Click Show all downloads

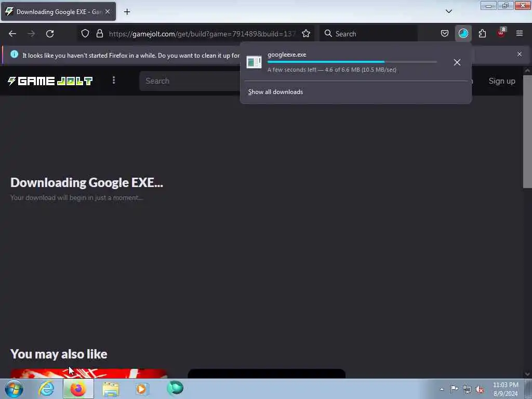pos(275,92)
